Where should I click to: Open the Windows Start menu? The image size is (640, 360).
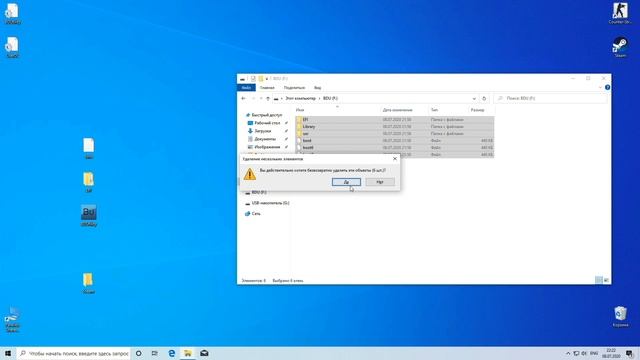(8, 353)
